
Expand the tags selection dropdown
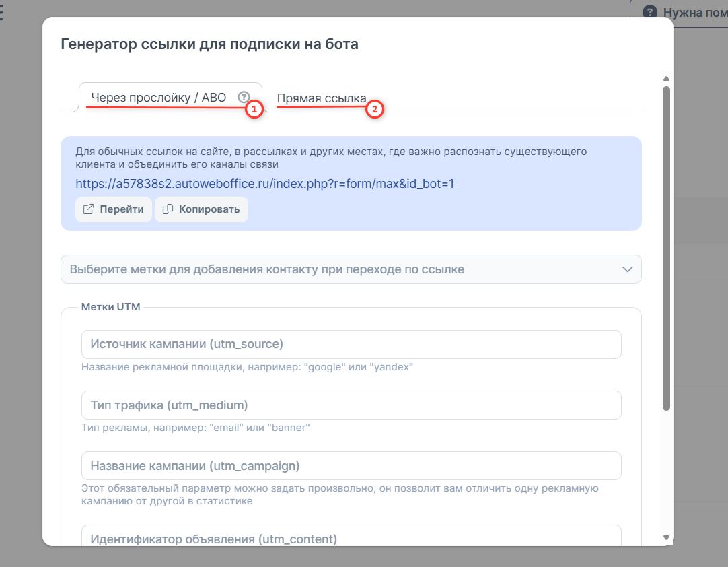(x=351, y=269)
